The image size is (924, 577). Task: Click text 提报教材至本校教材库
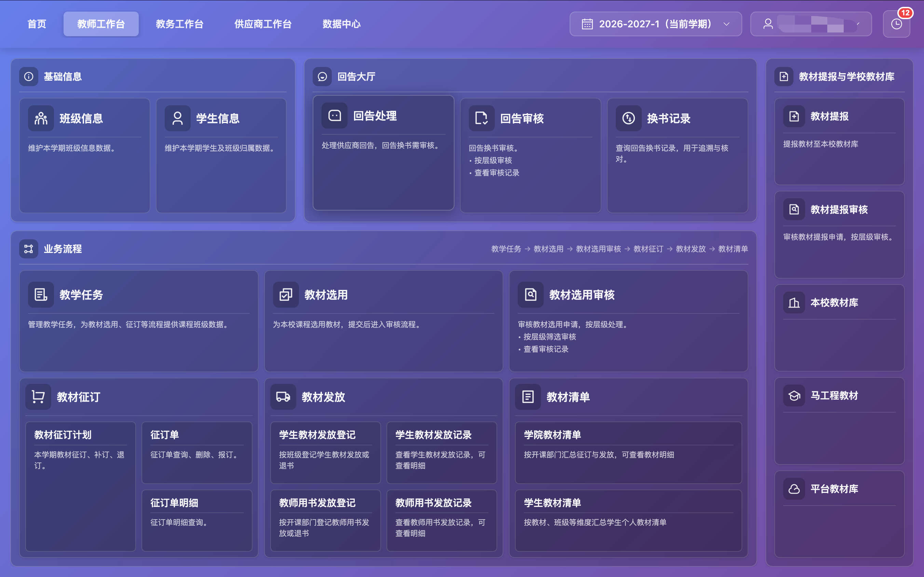tap(820, 144)
